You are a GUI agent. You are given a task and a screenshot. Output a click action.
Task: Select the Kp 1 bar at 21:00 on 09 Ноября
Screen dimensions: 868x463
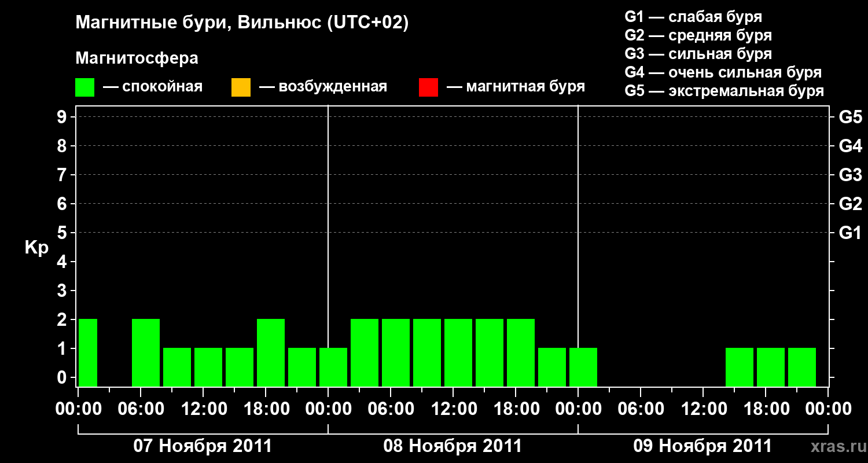point(802,368)
